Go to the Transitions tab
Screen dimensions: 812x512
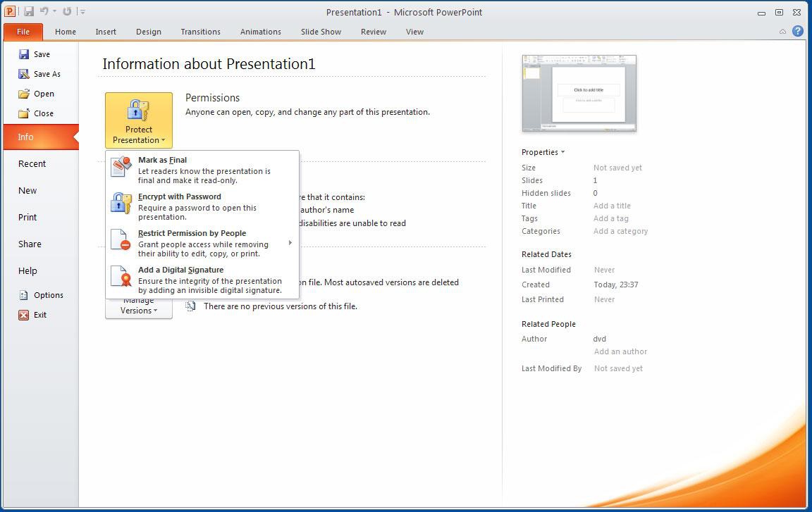coord(200,32)
